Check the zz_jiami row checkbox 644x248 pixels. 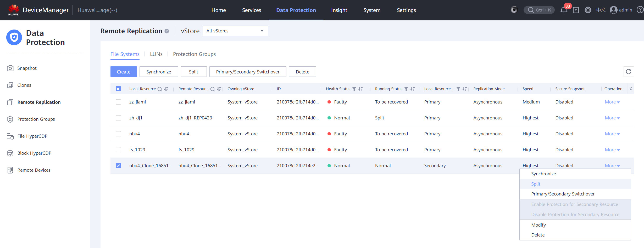tap(118, 102)
